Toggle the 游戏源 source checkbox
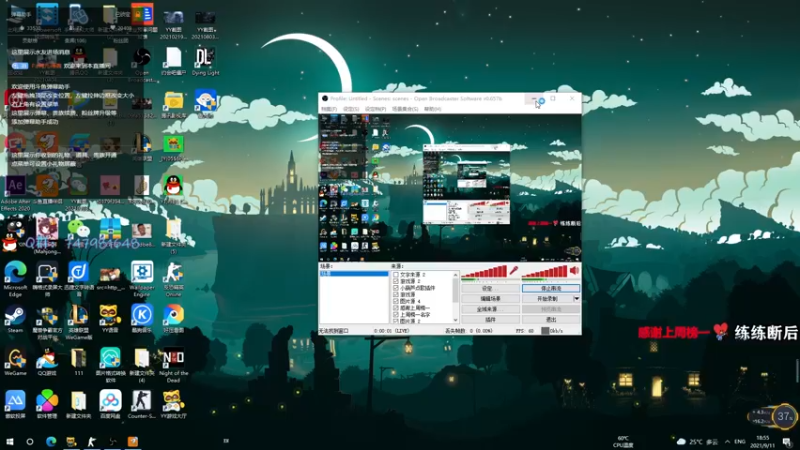This screenshot has width=800, height=450. pyautogui.click(x=395, y=294)
